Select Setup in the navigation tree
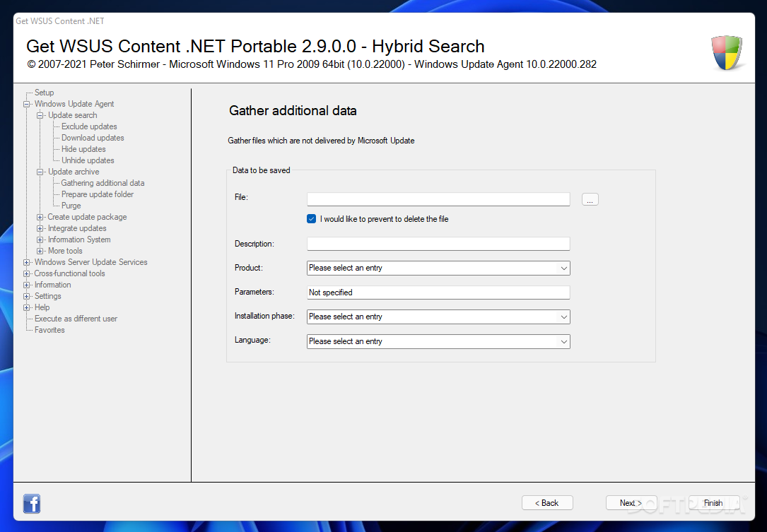This screenshot has height=532, width=767. 44,93
